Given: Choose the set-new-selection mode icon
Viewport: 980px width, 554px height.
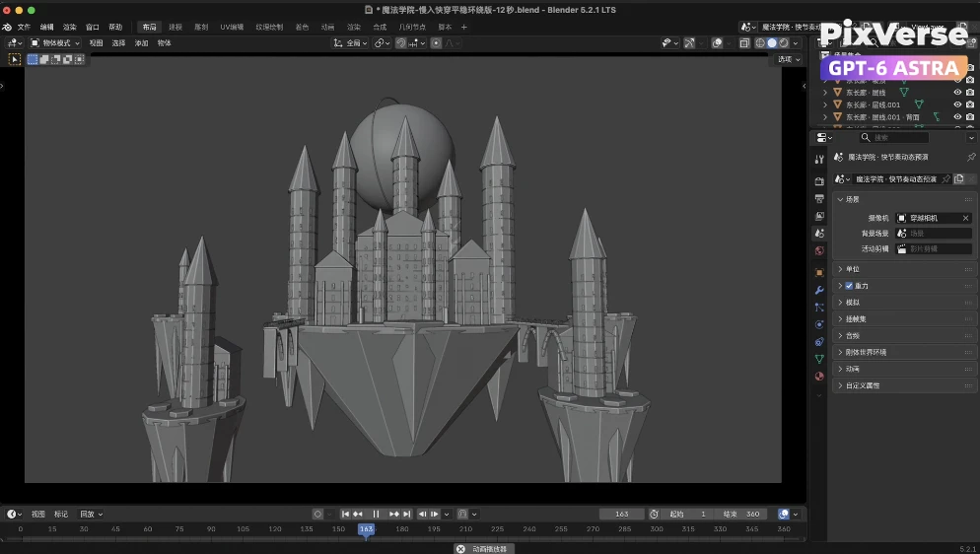Looking at the screenshot, I should (33, 59).
